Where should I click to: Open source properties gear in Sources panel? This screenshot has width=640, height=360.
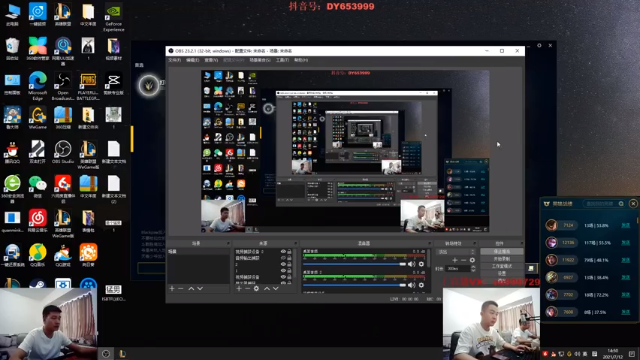(x=256, y=289)
